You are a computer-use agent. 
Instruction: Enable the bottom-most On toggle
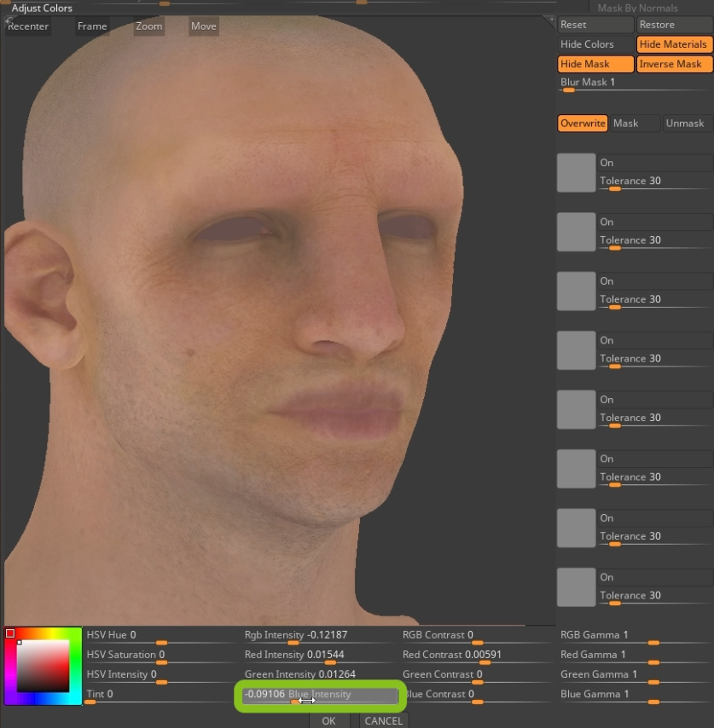click(x=655, y=577)
